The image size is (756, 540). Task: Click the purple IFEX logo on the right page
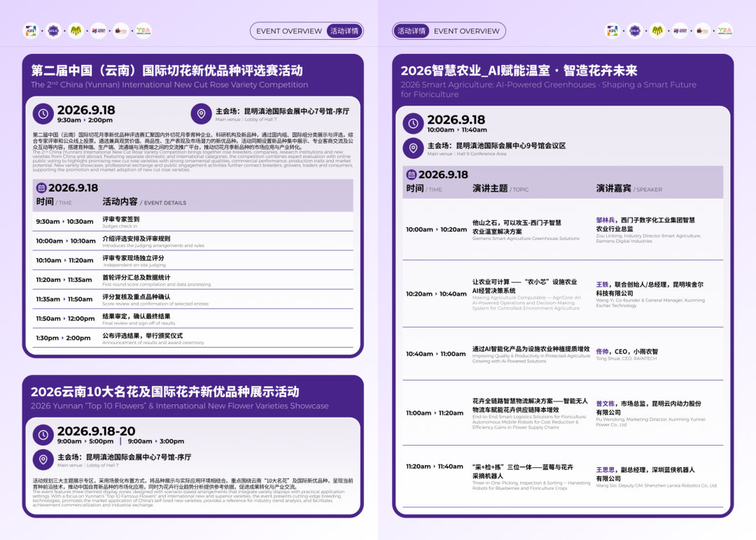pyautogui.click(x=635, y=31)
